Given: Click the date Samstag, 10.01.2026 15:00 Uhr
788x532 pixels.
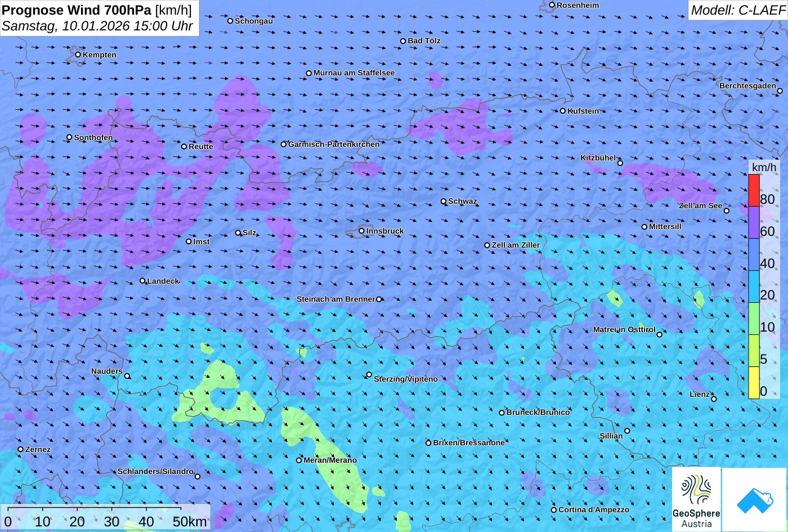Looking at the screenshot, I should [x=97, y=26].
